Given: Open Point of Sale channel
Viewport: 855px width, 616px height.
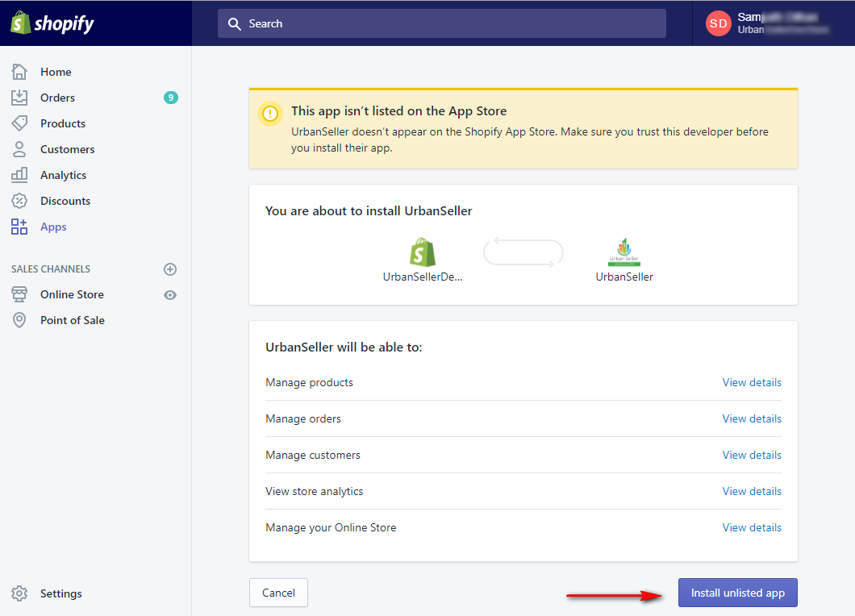Looking at the screenshot, I should 72,320.
